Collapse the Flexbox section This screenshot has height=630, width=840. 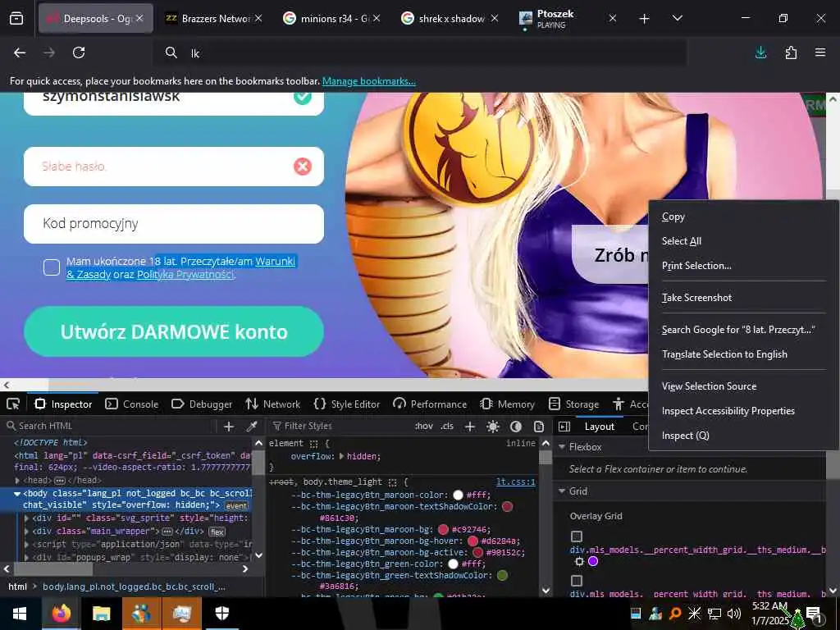tap(562, 447)
